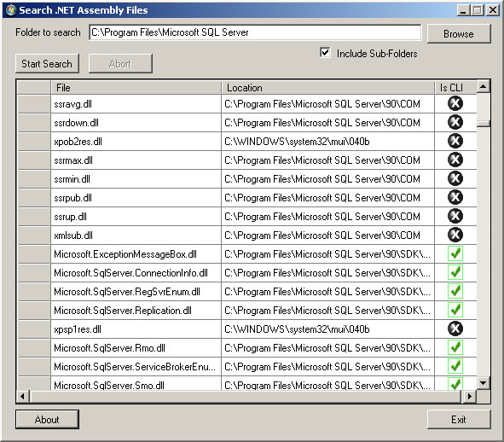Click green check icon for Microsoft.SqlServer.Replication.dll
Image resolution: width=504 pixels, height=442 pixels.
(x=455, y=310)
